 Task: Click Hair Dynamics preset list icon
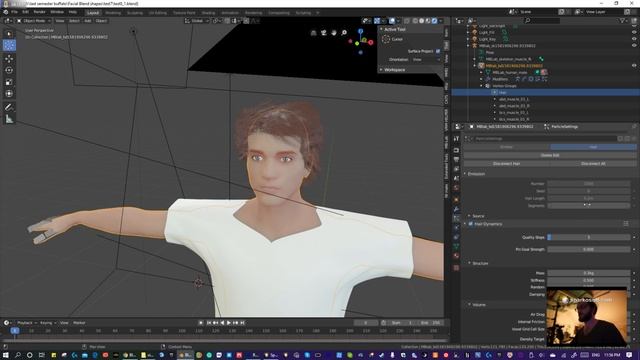click(626, 224)
